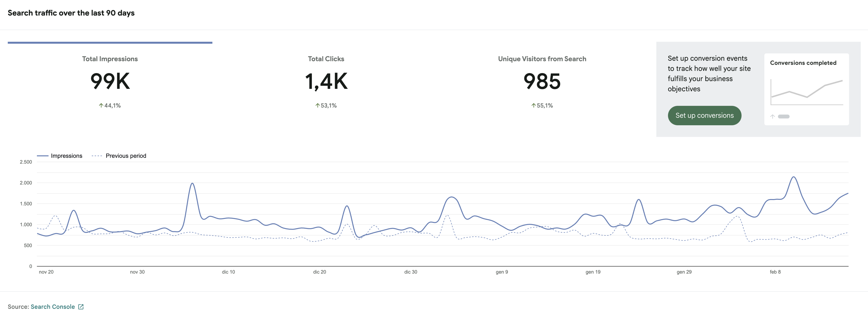Click the dic 10 date label on axis

[x=228, y=272]
